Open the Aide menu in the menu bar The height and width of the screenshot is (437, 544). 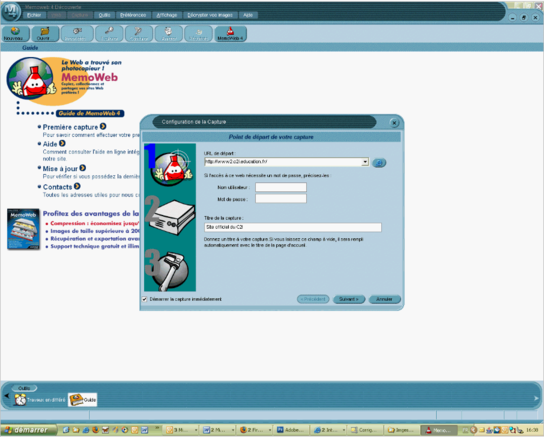pyautogui.click(x=248, y=15)
